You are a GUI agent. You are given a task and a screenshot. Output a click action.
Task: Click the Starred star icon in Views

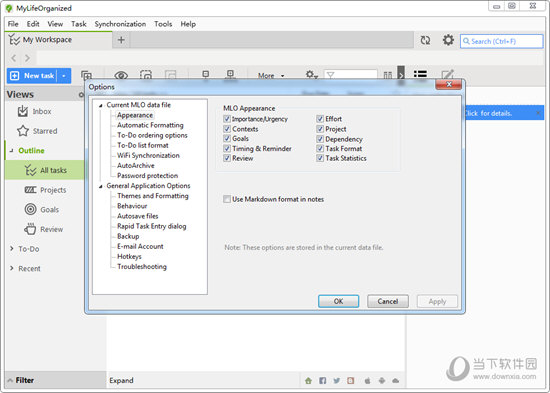[23, 131]
